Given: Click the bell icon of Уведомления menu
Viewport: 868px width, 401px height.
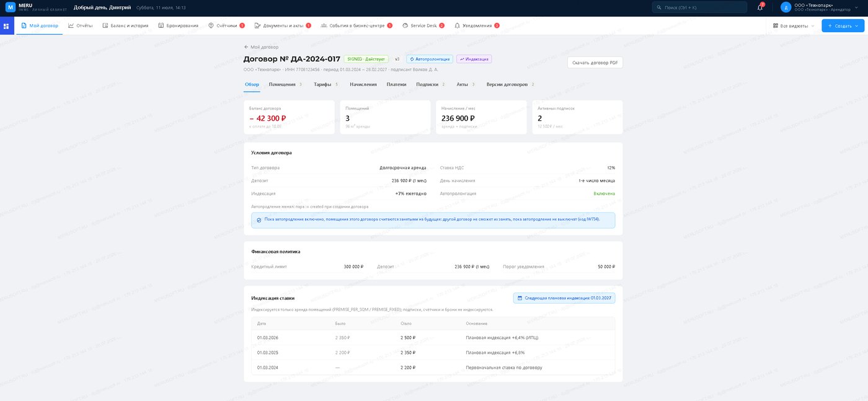Looking at the screenshot, I should 457,25.
